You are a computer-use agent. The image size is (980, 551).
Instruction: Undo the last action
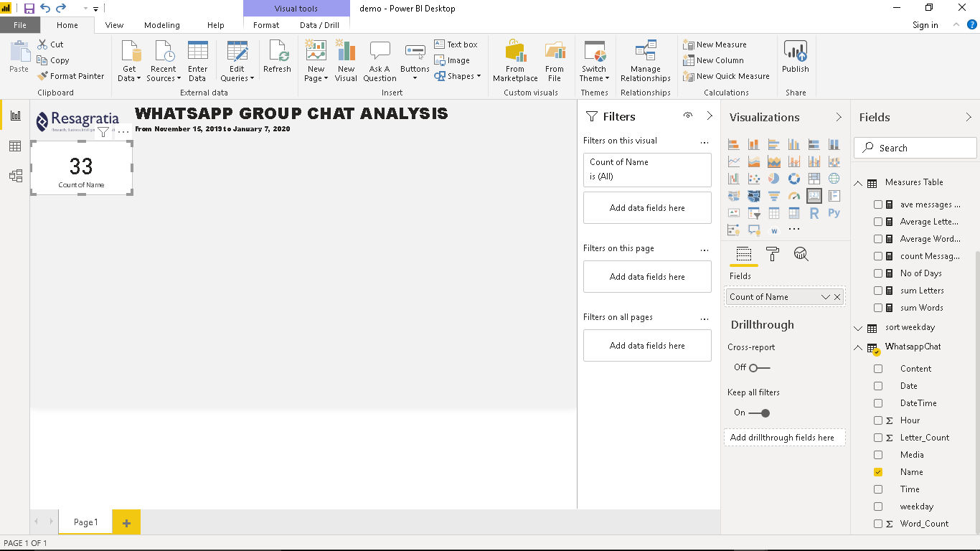(45, 9)
